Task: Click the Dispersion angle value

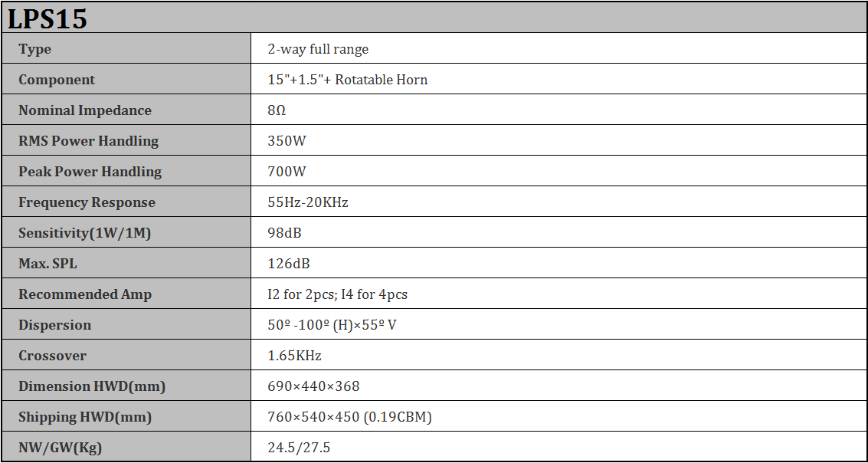Action: pyautogui.click(x=332, y=325)
